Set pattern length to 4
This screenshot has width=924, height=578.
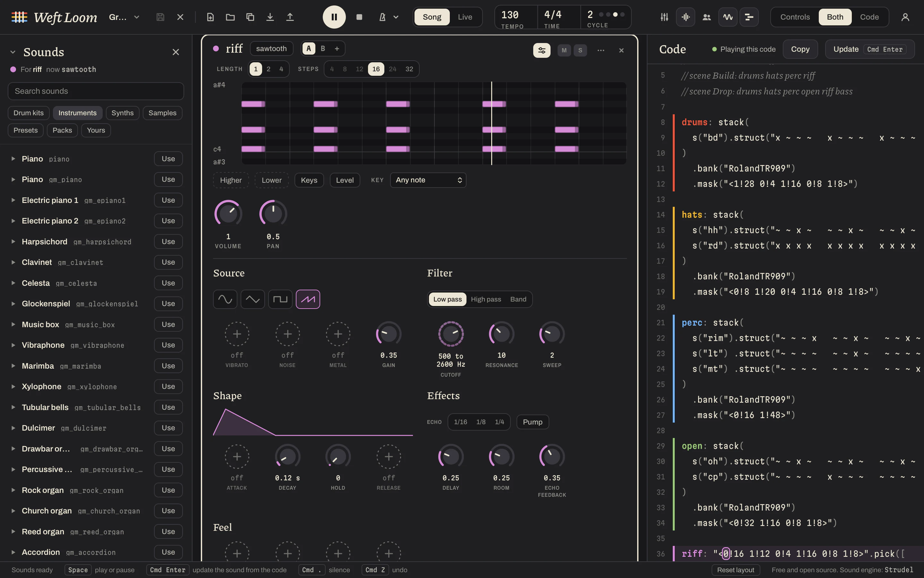click(x=281, y=69)
